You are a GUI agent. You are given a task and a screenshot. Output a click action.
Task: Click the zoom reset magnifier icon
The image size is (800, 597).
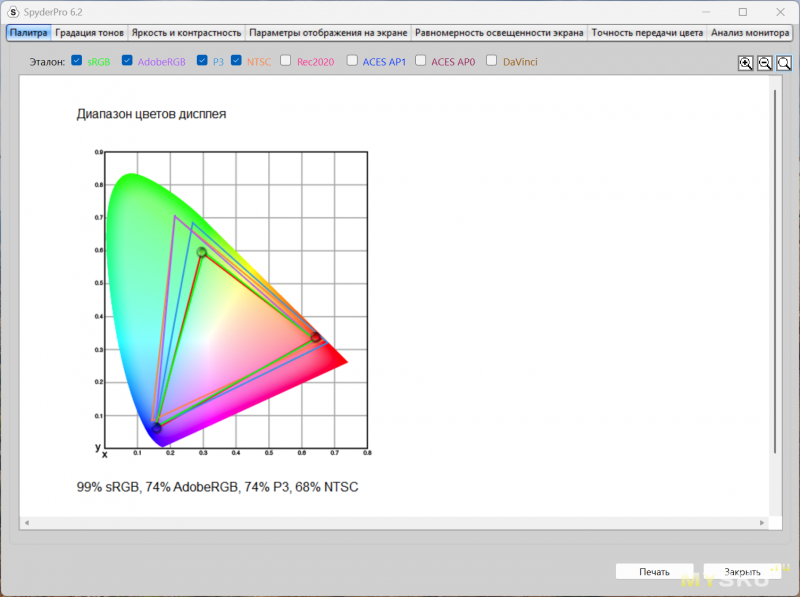pos(784,63)
